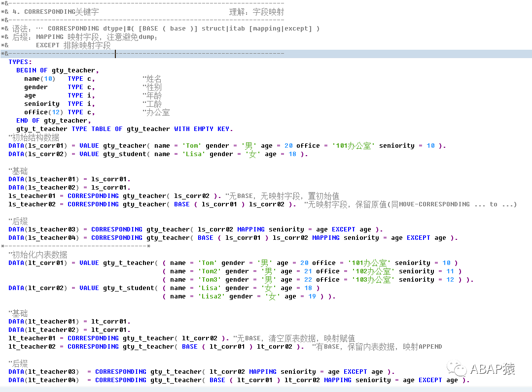532x392 pixels.
Task: Click the 'TYPES:' keyword
Action: pyautogui.click(x=20, y=62)
